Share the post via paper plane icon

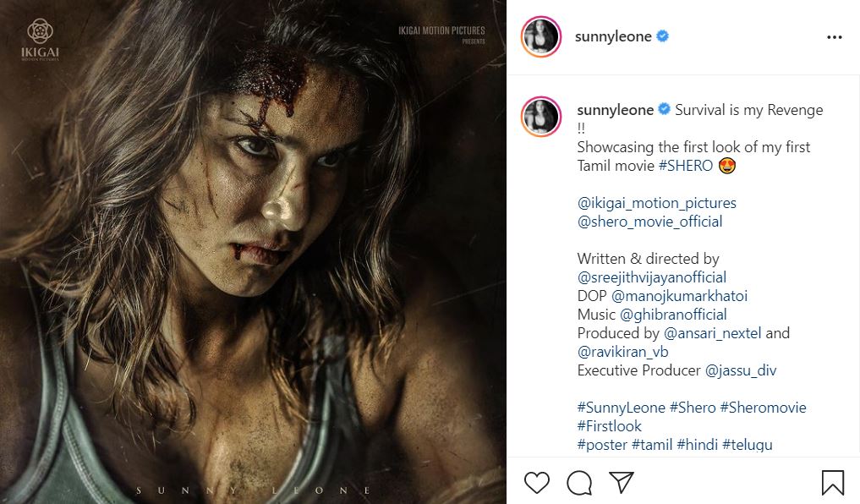tap(622, 482)
